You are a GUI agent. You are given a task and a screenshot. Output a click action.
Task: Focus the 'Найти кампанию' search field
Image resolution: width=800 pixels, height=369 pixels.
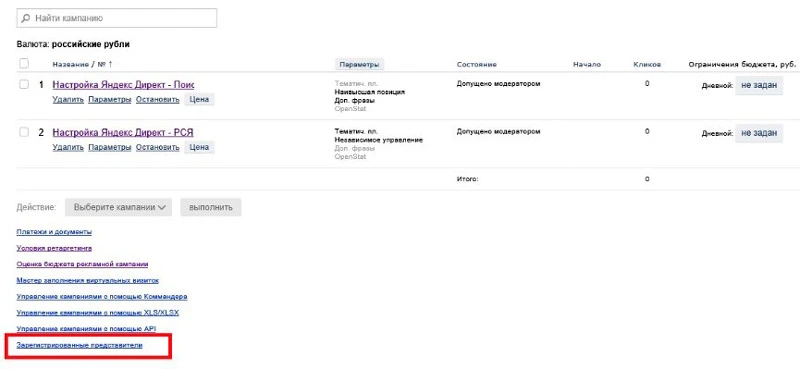(117, 18)
